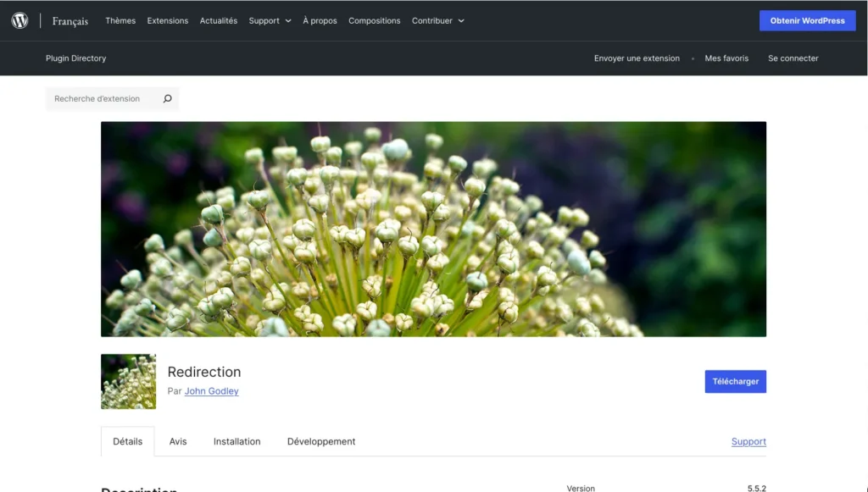The width and height of the screenshot is (868, 492).
Task: Open the Compositions menu item
Action: (x=374, y=20)
